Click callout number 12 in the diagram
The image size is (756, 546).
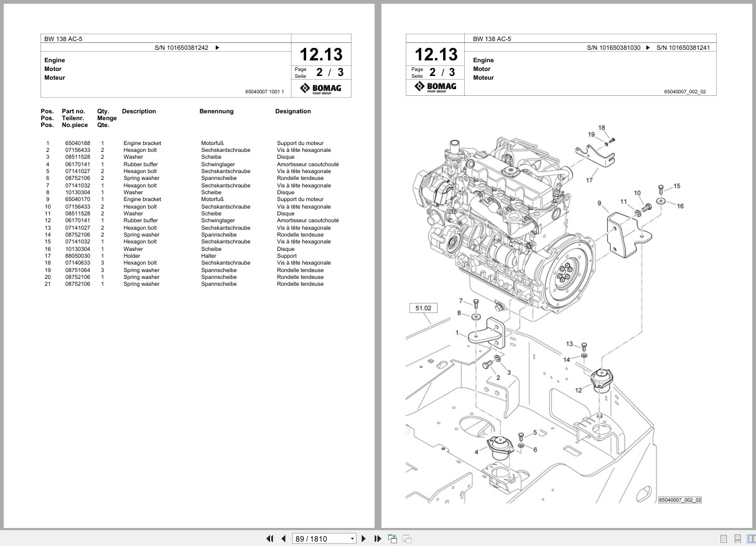click(x=579, y=390)
